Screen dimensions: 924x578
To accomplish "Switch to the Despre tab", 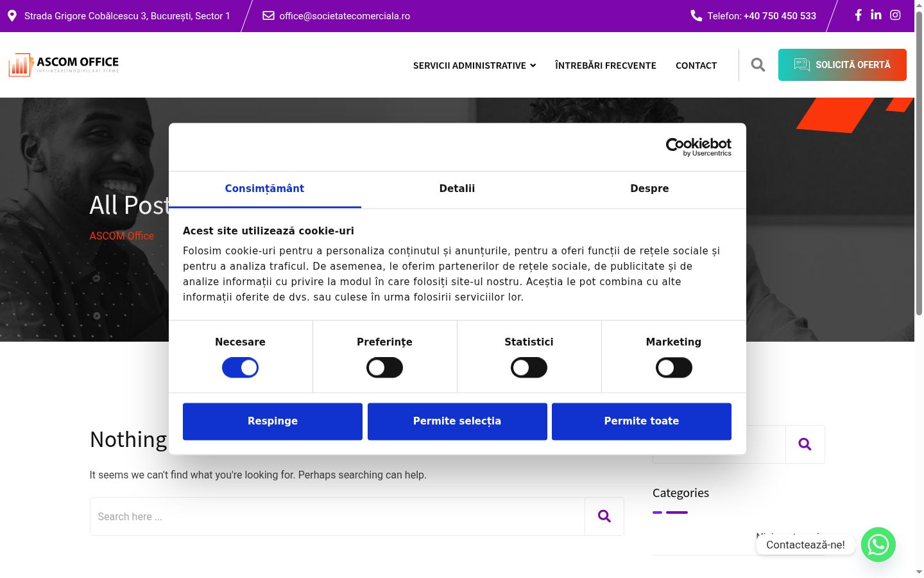I will point(649,189).
